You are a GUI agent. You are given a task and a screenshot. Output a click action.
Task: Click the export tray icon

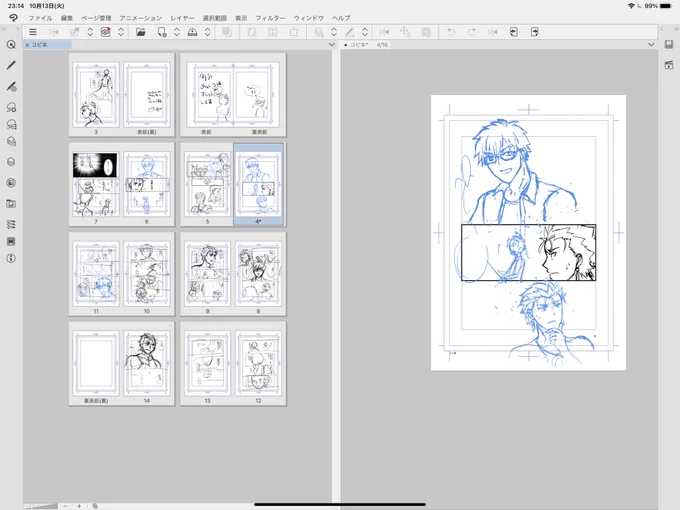192,32
